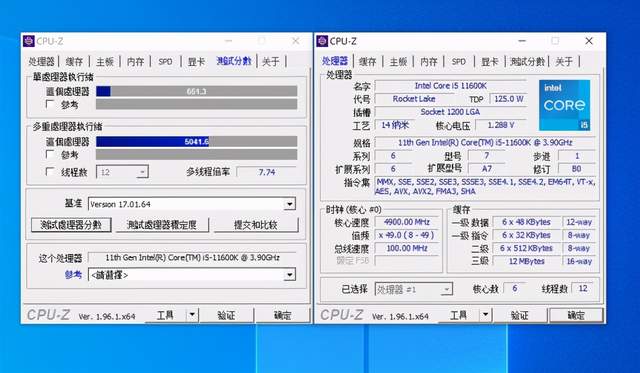The image size is (640, 373).
Task: Enable the 线程数 thread count checkbox
Action: tap(50, 171)
